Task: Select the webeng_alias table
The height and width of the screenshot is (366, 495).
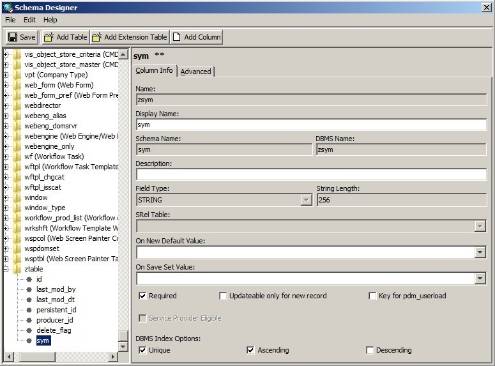Action: pos(45,116)
